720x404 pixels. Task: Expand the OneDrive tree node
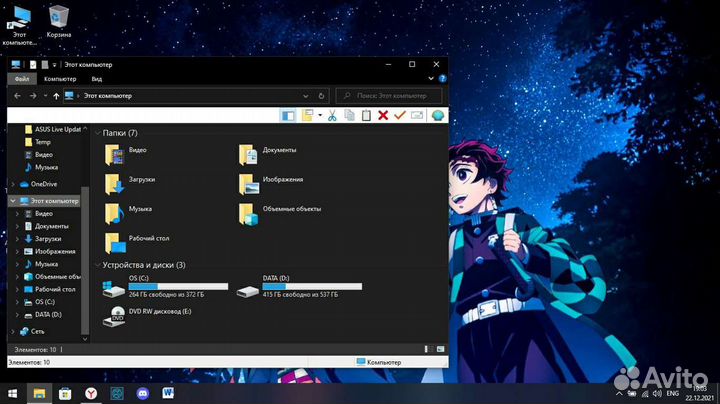pyautogui.click(x=13, y=184)
